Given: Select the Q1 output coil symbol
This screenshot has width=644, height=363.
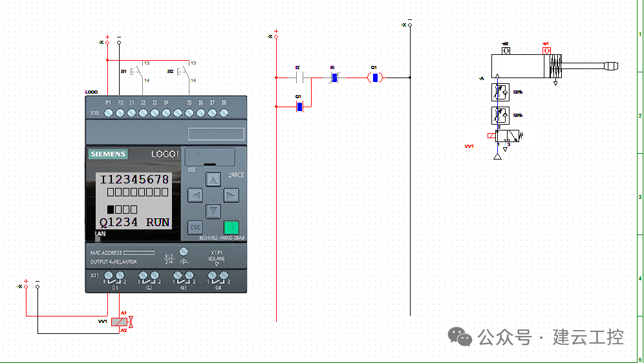Looking at the screenshot, I should 374,77.
